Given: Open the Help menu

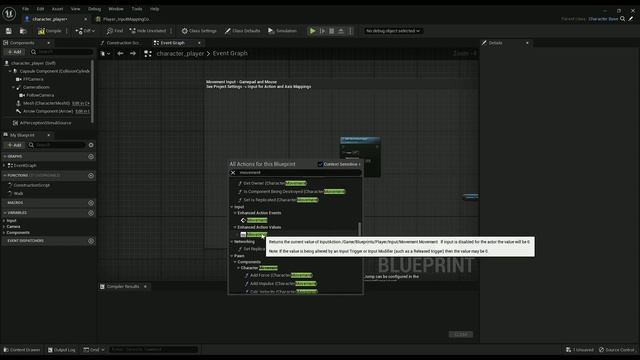Looking at the screenshot, I should [x=154, y=9].
